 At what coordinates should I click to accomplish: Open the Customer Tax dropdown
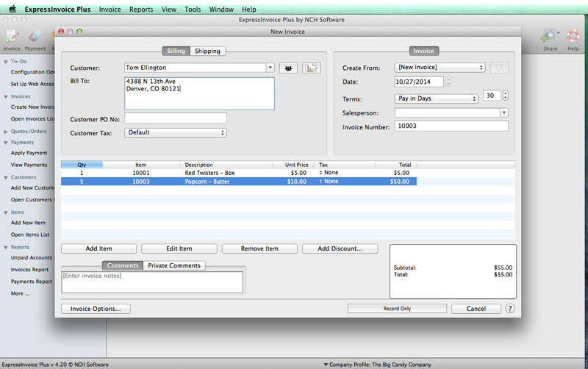tap(176, 133)
